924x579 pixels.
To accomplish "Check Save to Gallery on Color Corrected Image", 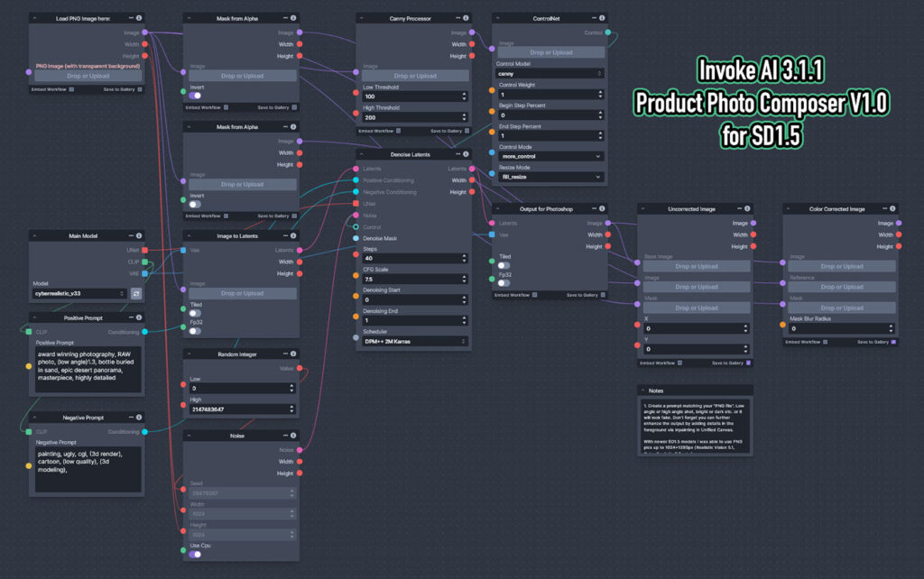I will coord(893,342).
